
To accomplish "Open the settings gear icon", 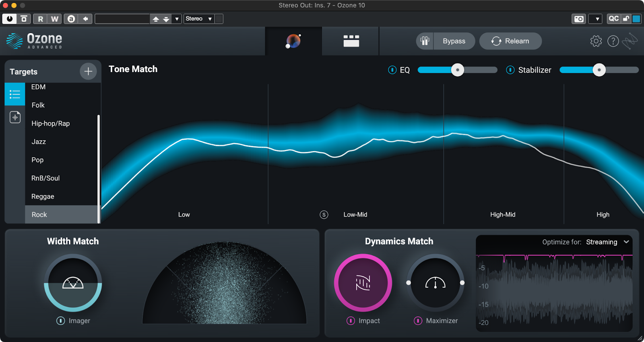I will point(596,41).
